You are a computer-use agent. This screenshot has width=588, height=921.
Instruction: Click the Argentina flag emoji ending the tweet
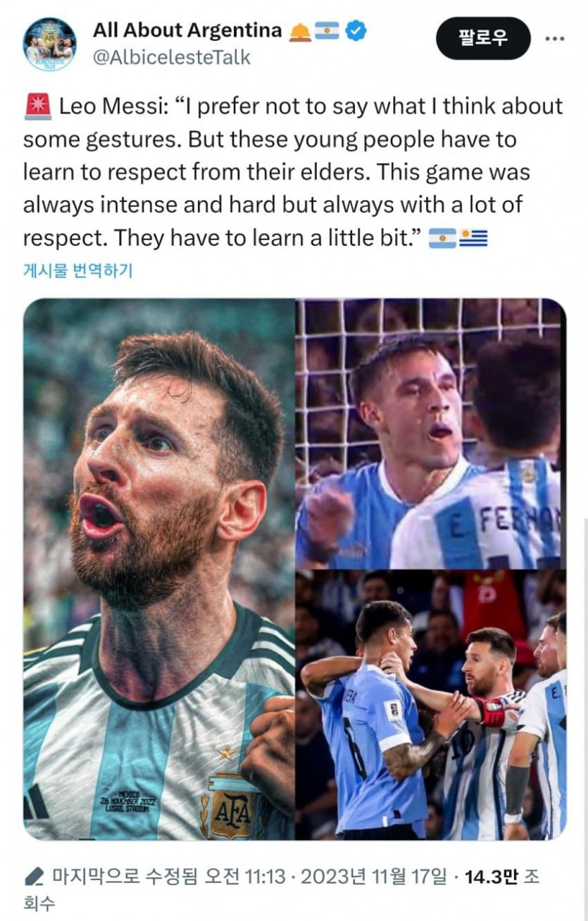pos(442,239)
